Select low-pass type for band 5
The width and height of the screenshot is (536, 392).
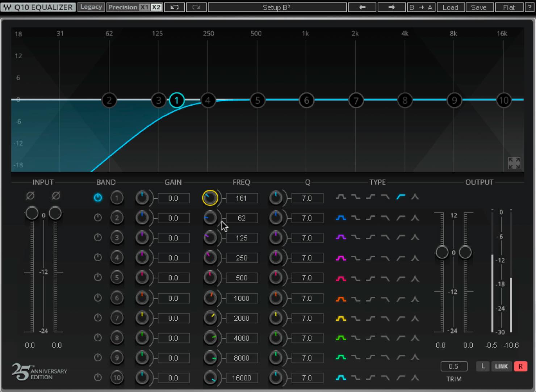pyautogui.click(x=385, y=279)
